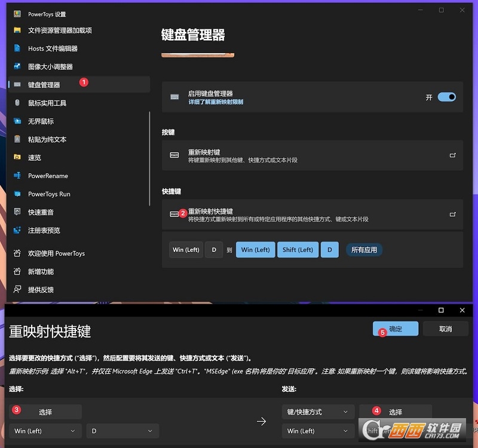
Task: Open 速览 in sidebar
Action: (x=79, y=157)
